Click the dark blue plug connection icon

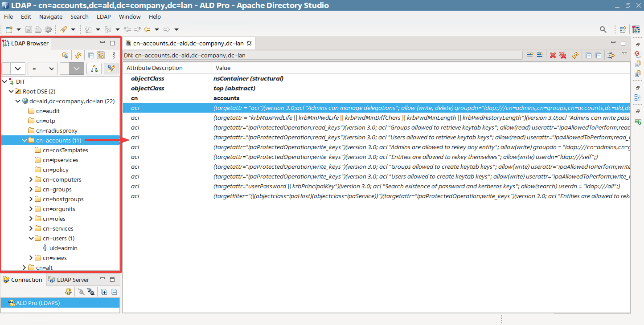tap(91, 292)
